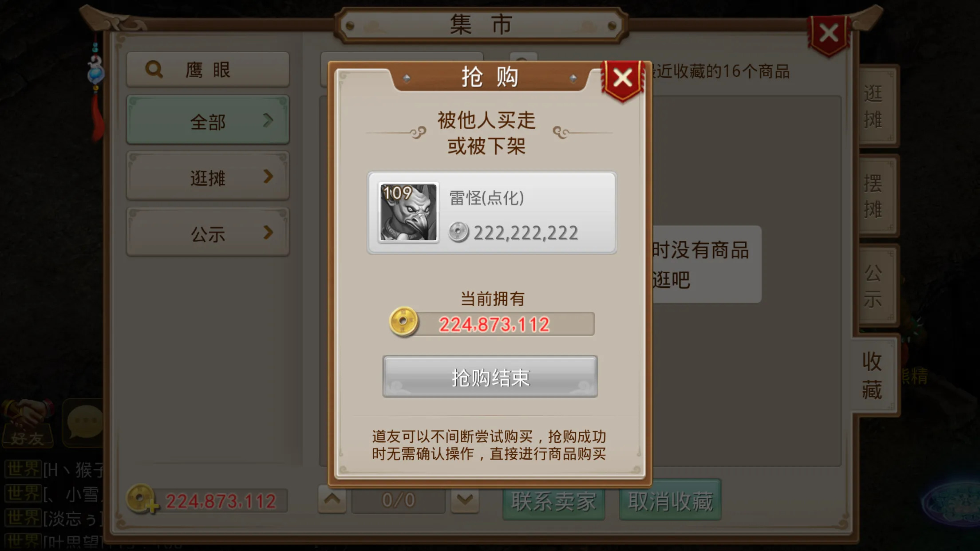Image resolution: width=980 pixels, height=551 pixels.
Task: Close the 抢购 dialog with red X
Action: point(623,79)
